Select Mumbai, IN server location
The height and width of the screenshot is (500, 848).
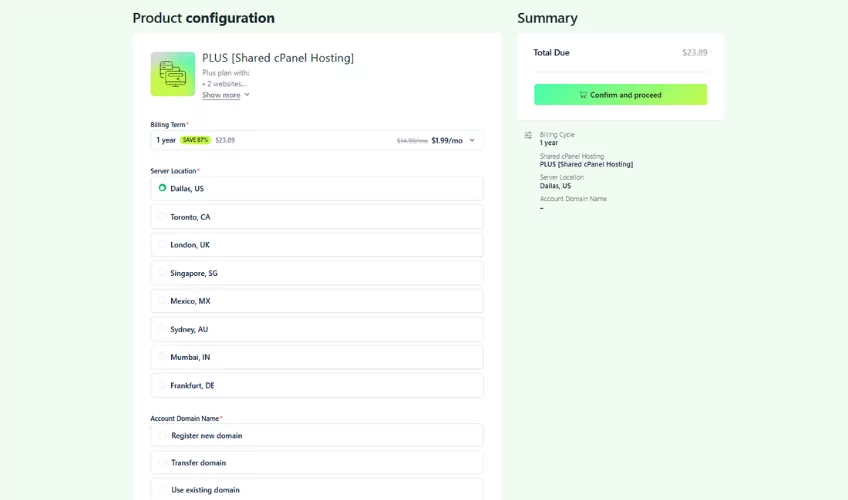pos(316,357)
